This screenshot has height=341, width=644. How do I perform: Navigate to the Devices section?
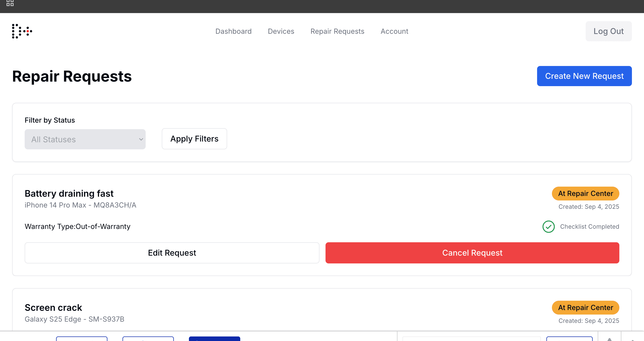click(x=281, y=31)
